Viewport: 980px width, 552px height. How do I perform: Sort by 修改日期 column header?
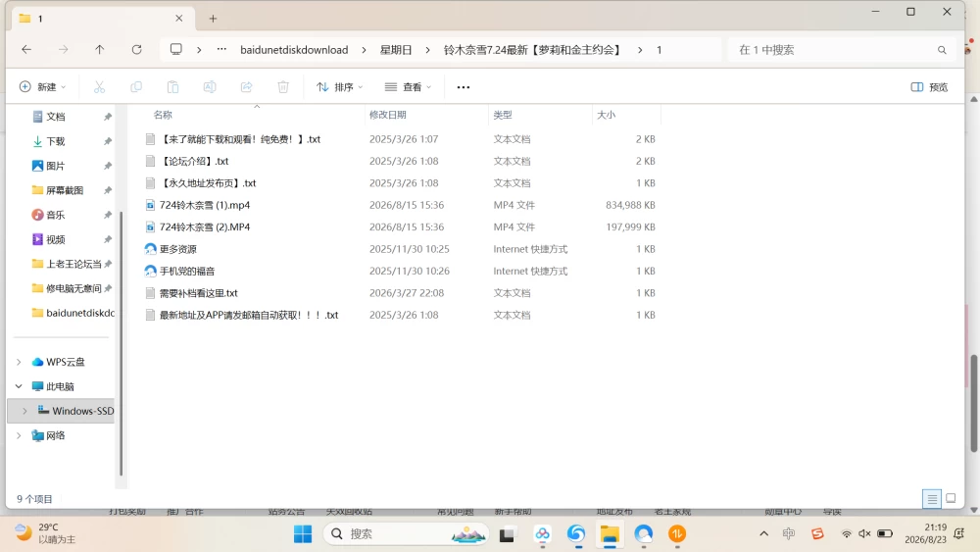point(387,115)
